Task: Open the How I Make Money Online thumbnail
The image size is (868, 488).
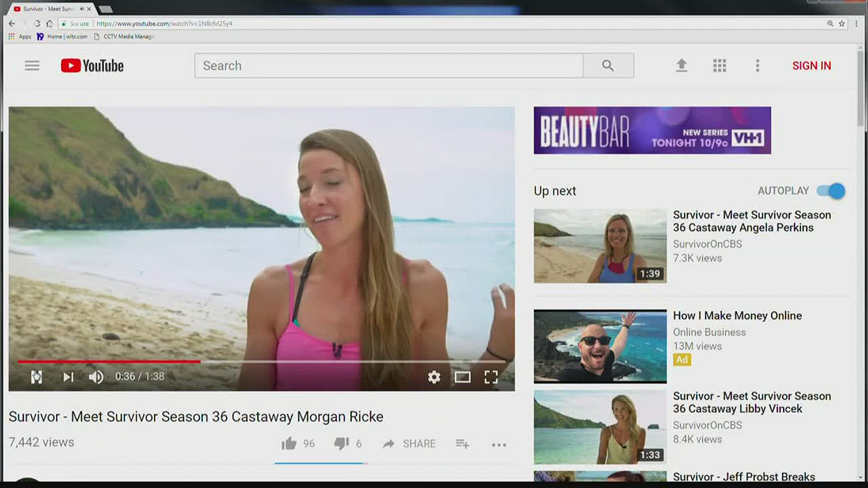Action: (x=600, y=346)
